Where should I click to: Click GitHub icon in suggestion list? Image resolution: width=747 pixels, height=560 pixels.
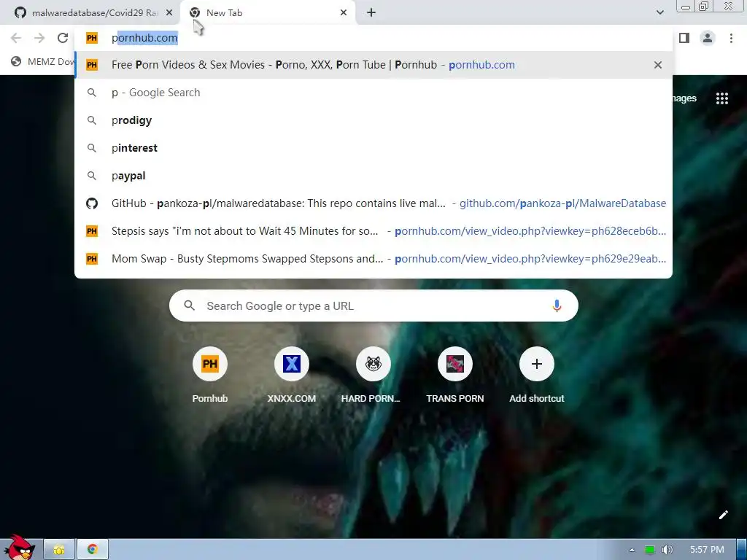(92, 203)
